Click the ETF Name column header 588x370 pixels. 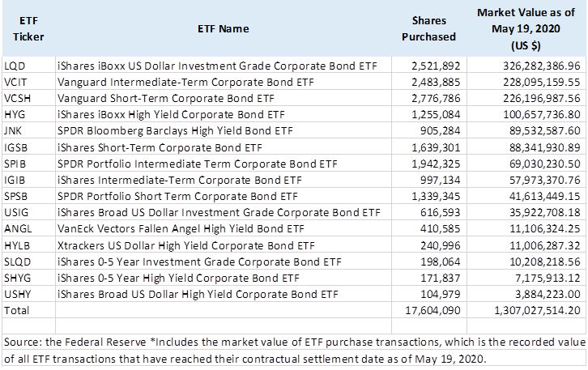tap(223, 29)
